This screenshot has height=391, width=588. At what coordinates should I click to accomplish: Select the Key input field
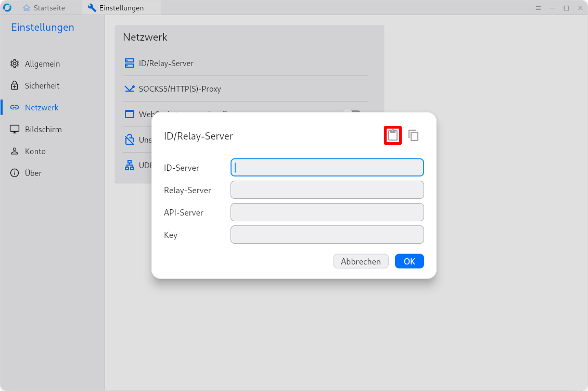click(327, 235)
